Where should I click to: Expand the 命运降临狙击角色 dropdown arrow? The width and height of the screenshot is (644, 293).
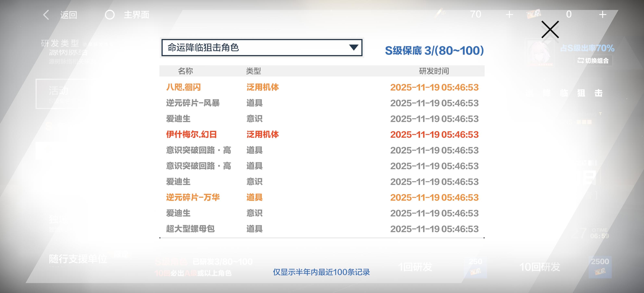click(353, 47)
